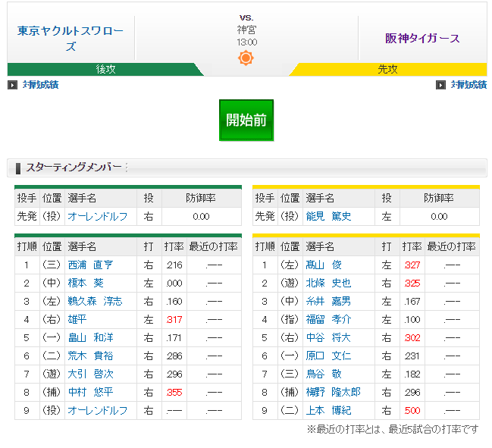Click the play arrow icon beside left 対戦成績
Viewport: 492px width, 448px height.
[x=12, y=85]
